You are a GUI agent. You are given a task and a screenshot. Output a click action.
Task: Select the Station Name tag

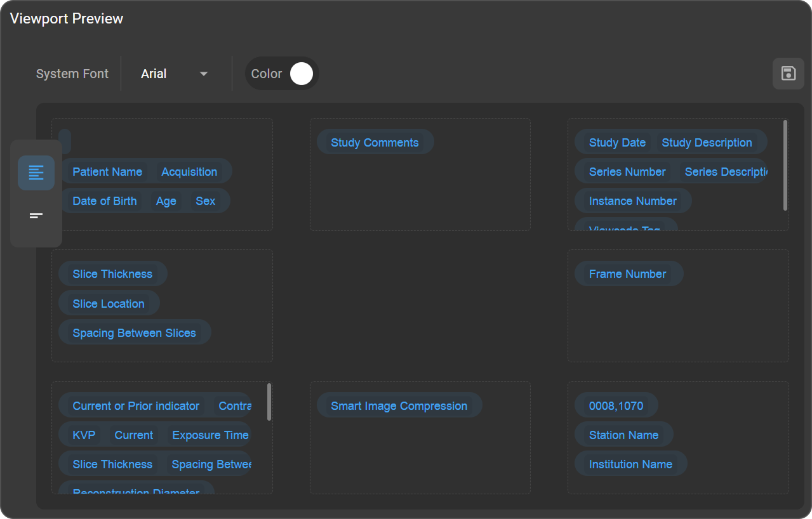623,435
